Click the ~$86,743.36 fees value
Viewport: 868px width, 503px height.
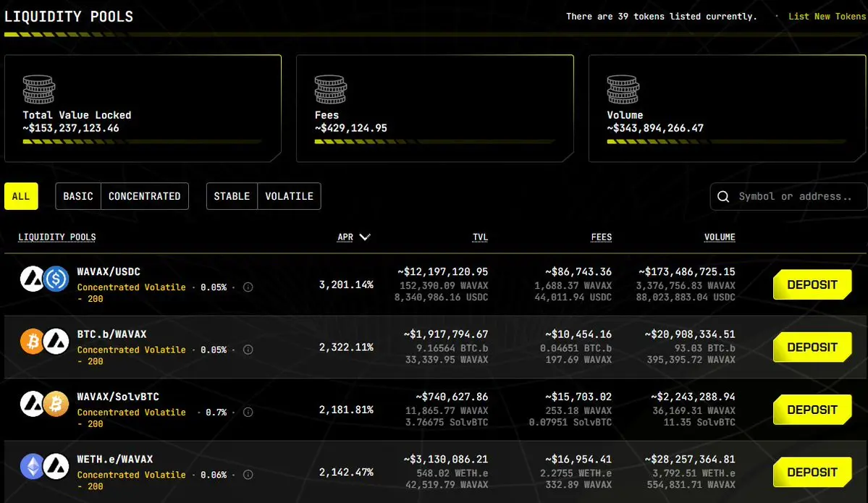click(578, 271)
